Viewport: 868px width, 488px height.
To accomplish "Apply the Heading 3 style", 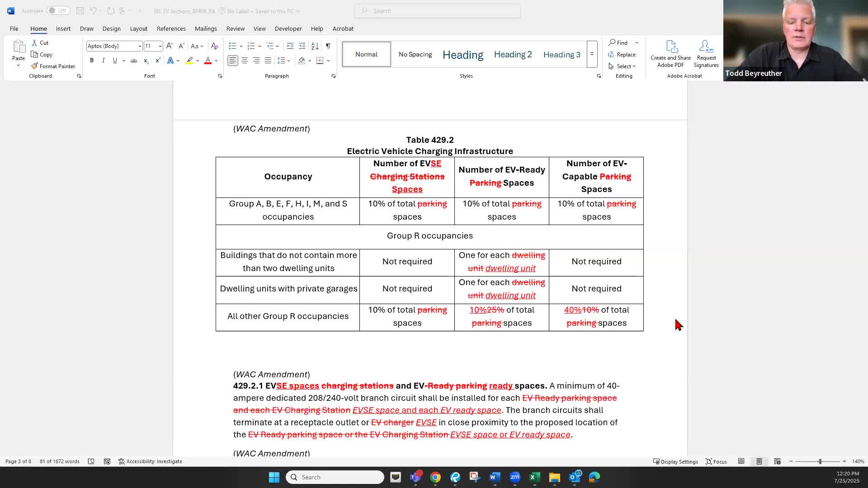I will [x=562, y=54].
